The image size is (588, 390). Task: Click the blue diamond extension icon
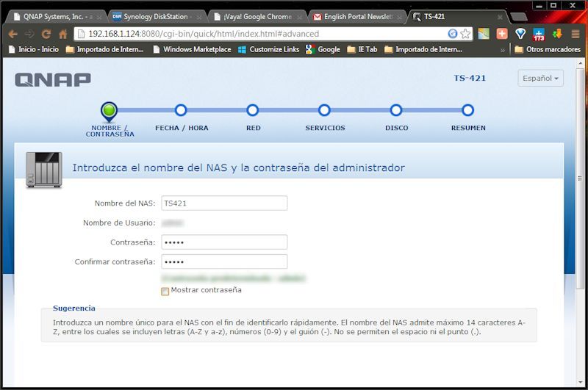click(x=520, y=34)
